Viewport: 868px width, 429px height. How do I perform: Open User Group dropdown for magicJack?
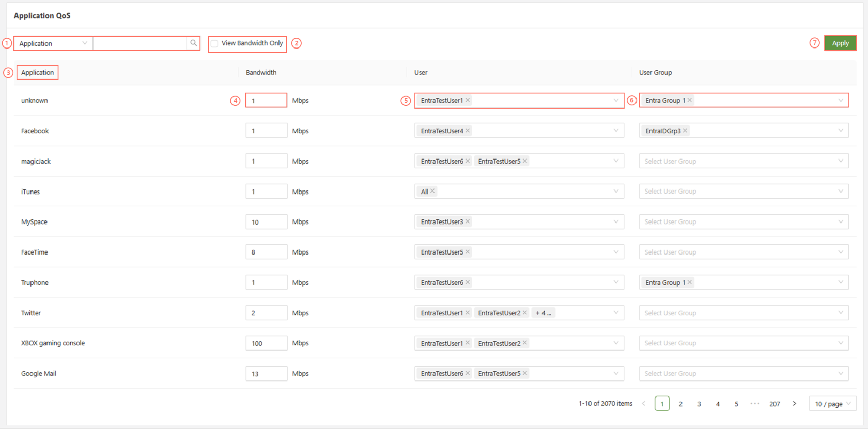(743, 161)
